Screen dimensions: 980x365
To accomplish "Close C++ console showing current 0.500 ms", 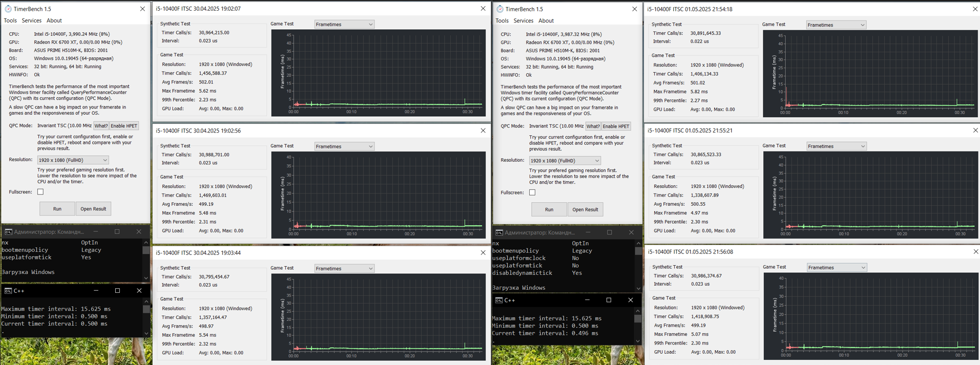I will 139,291.
